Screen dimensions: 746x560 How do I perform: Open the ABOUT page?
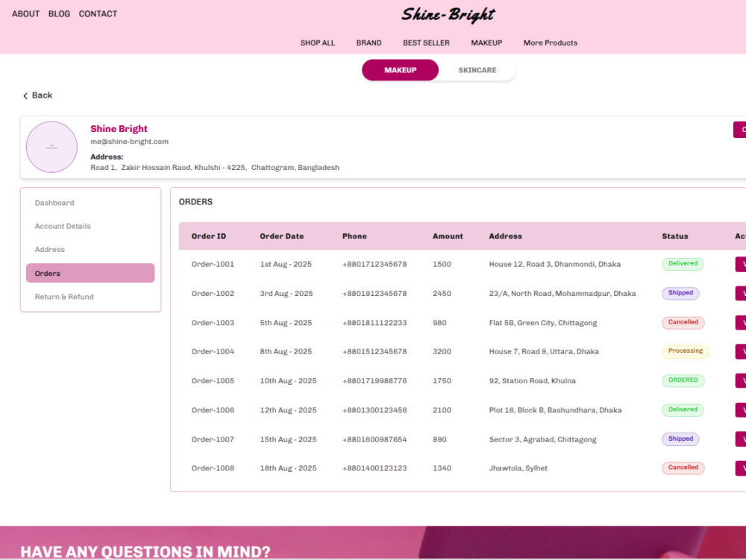pyautogui.click(x=25, y=13)
